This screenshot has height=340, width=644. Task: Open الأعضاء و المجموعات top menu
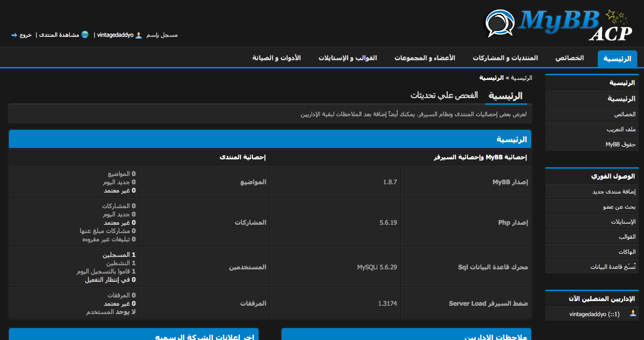pyautogui.click(x=424, y=58)
